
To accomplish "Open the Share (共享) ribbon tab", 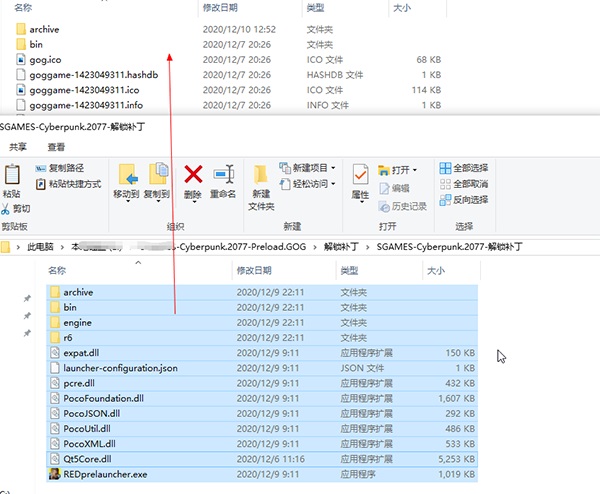I will tap(18, 147).
